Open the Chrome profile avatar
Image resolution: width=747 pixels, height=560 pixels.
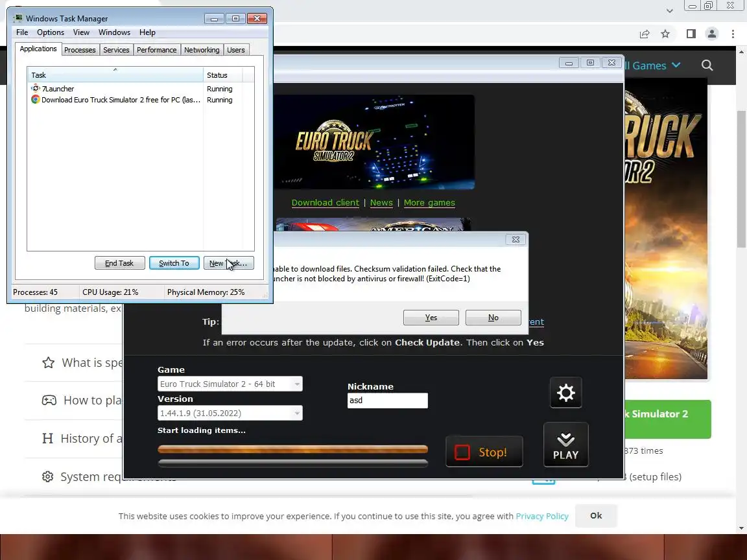point(712,34)
